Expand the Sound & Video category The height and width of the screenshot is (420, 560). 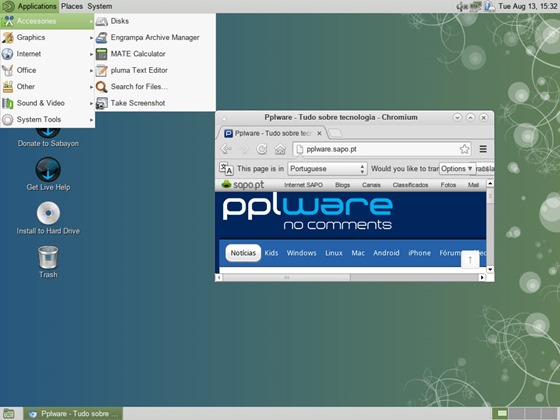pyautogui.click(x=47, y=103)
